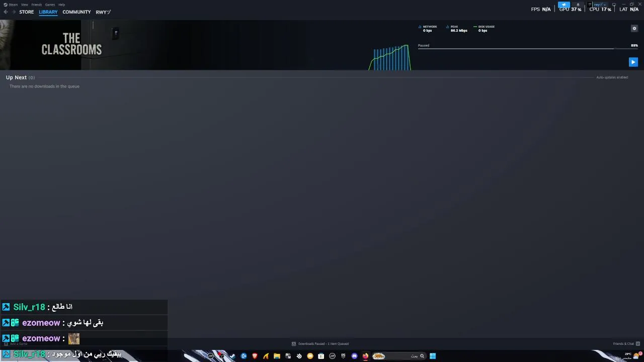Click the NETWORK 0 bps stat
This screenshot has width=644, height=362.
[x=428, y=29]
